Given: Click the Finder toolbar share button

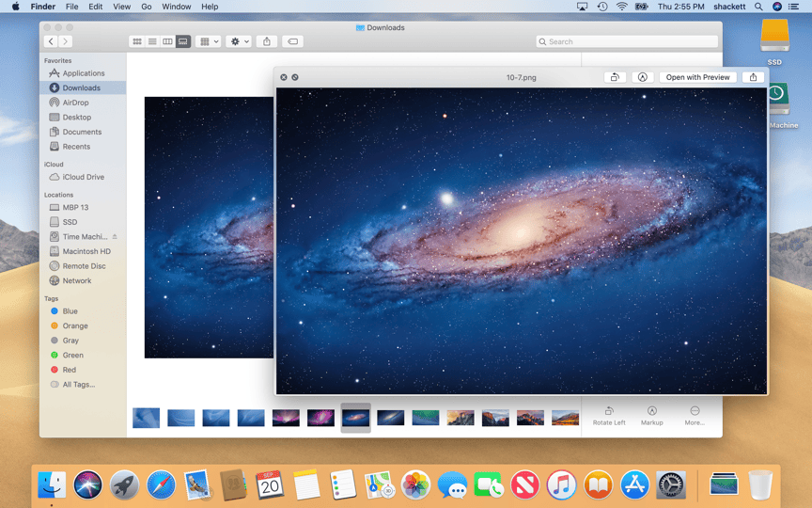Looking at the screenshot, I should point(267,41).
